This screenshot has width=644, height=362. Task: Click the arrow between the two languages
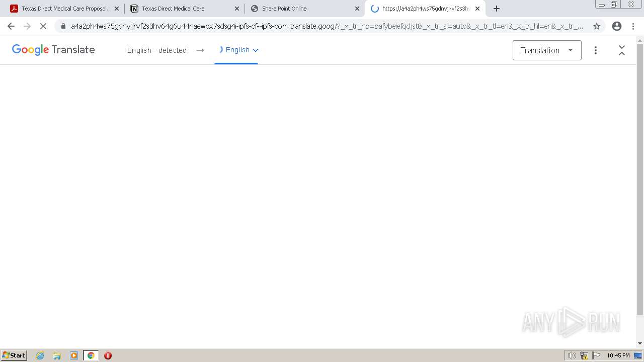[200, 50]
